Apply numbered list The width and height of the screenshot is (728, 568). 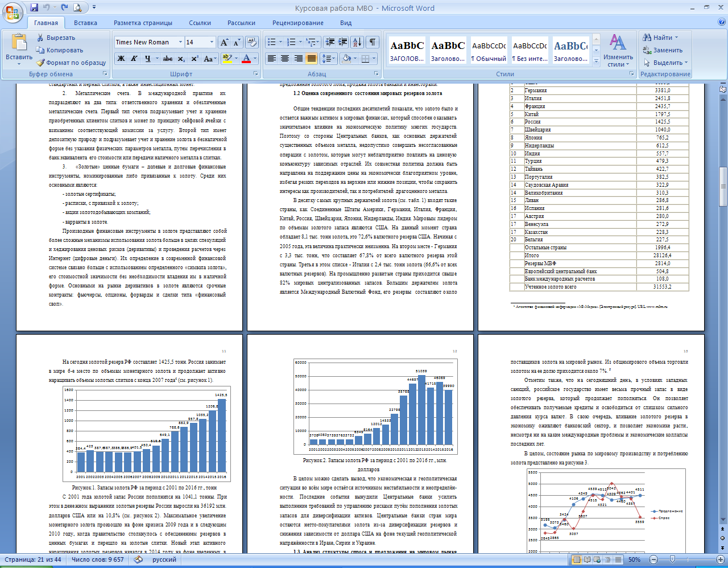point(291,42)
